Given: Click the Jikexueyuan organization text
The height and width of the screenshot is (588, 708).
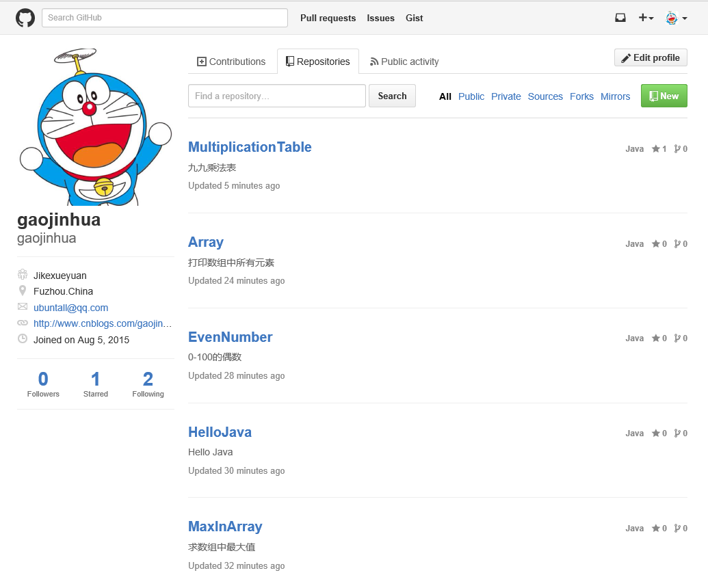Looking at the screenshot, I should click(60, 276).
